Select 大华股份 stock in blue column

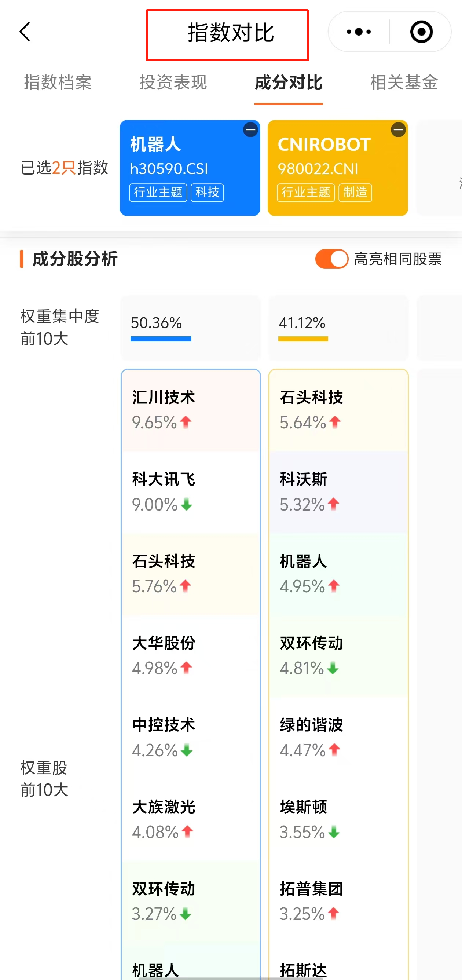tap(191, 655)
